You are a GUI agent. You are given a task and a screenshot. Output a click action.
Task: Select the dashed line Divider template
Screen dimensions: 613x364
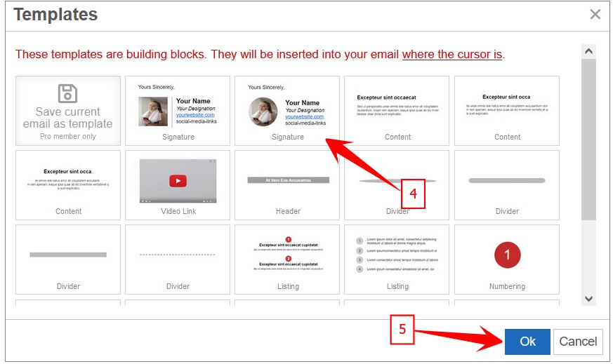coord(178,259)
